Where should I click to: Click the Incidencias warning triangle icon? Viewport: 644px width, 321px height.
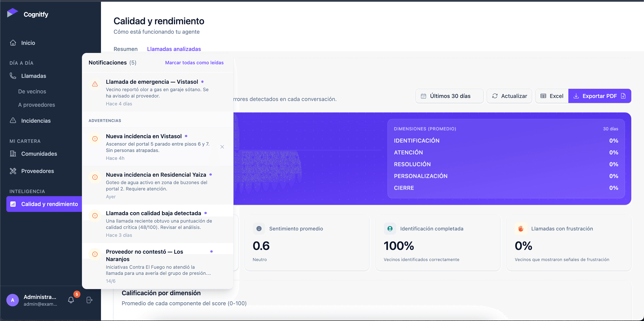13,120
